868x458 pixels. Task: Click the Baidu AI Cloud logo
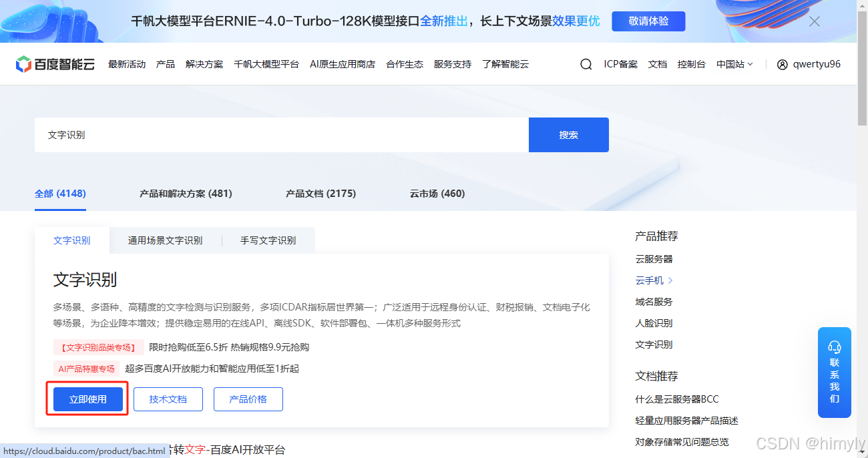pyautogui.click(x=55, y=64)
